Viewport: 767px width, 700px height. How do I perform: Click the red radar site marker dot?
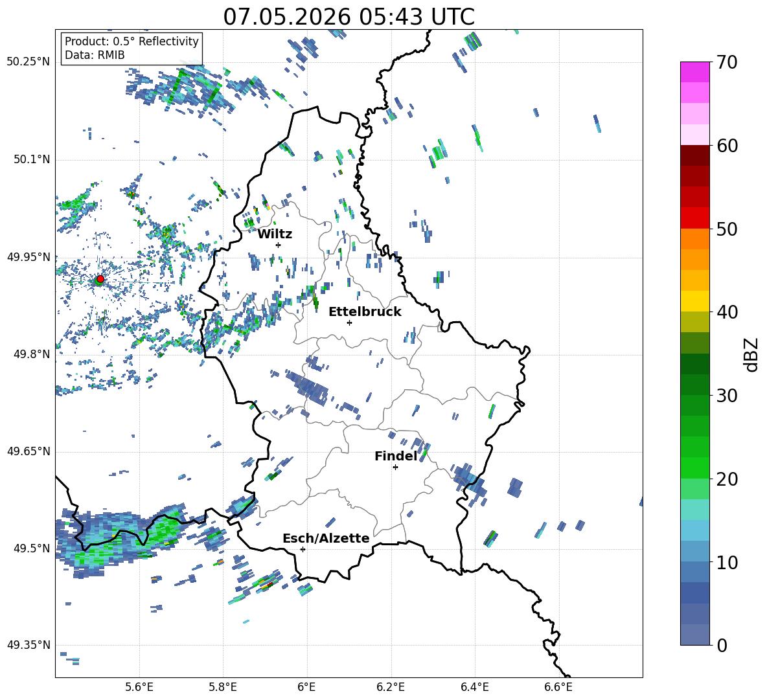[100, 278]
